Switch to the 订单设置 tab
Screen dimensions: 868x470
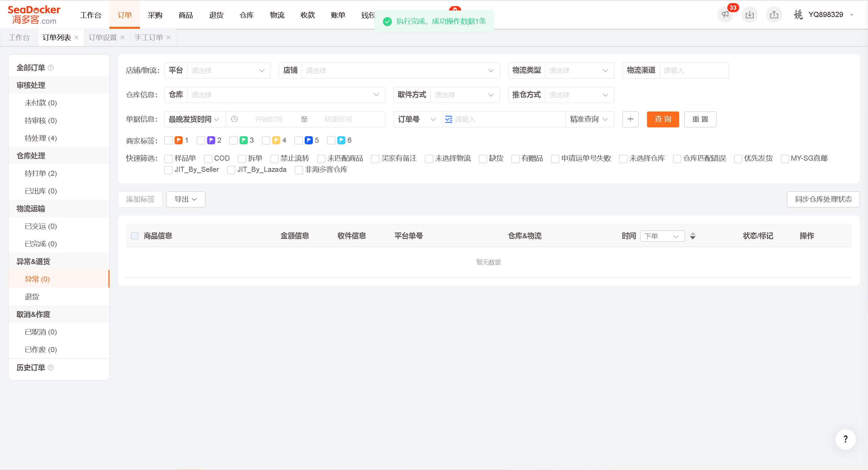(103, 38)
